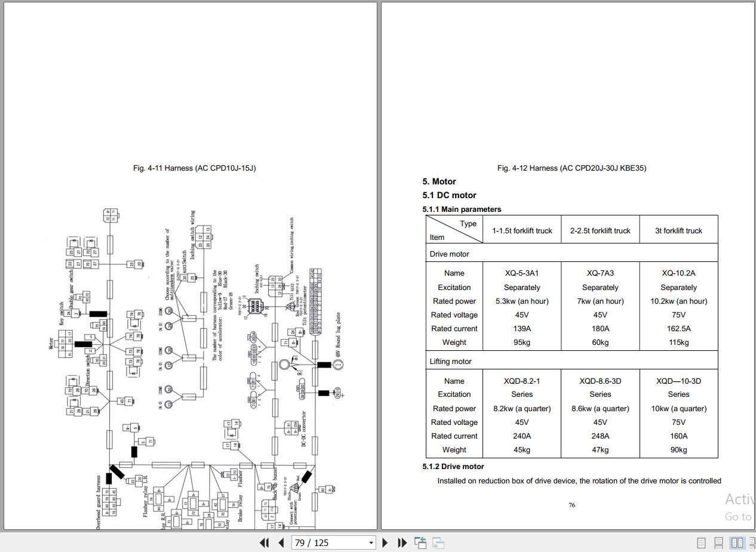The image size is (756, 552).
Task: Click the 3t forklift truck column header
Action: point(678,230)
